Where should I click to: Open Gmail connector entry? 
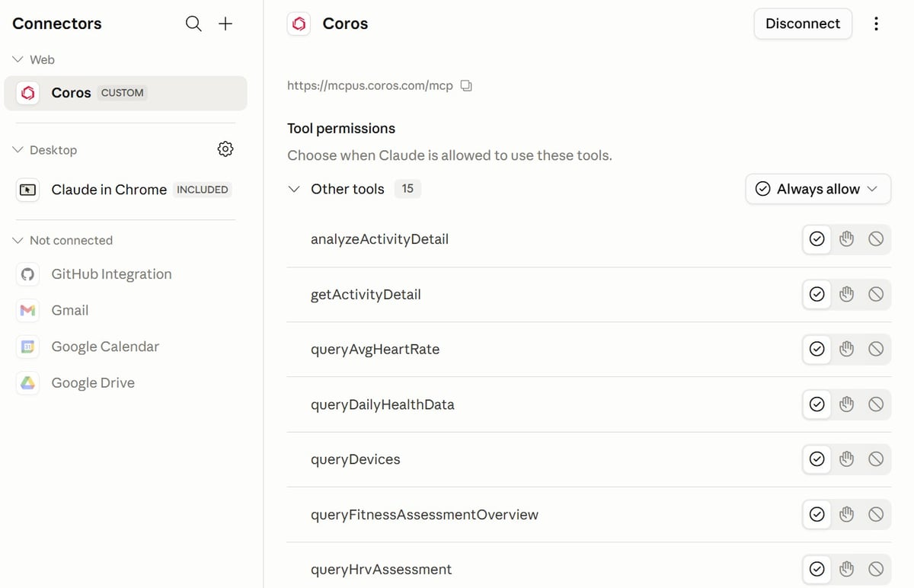point(126,310)
